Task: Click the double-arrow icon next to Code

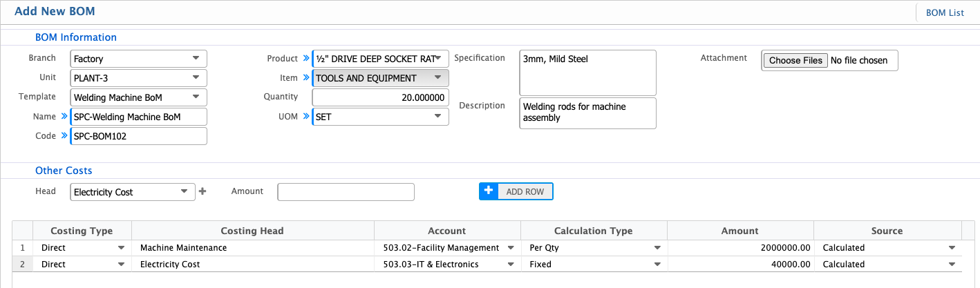Action: 64,136
